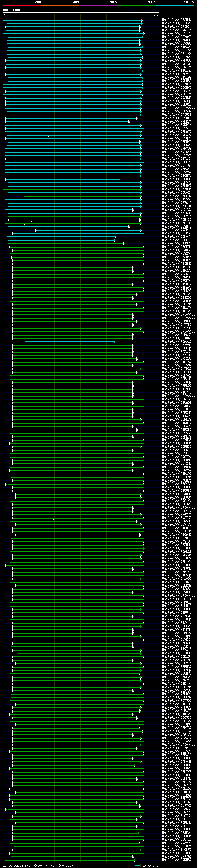Click the Large gaps legend text
The image size is (197, 868).
click(38, 866)
